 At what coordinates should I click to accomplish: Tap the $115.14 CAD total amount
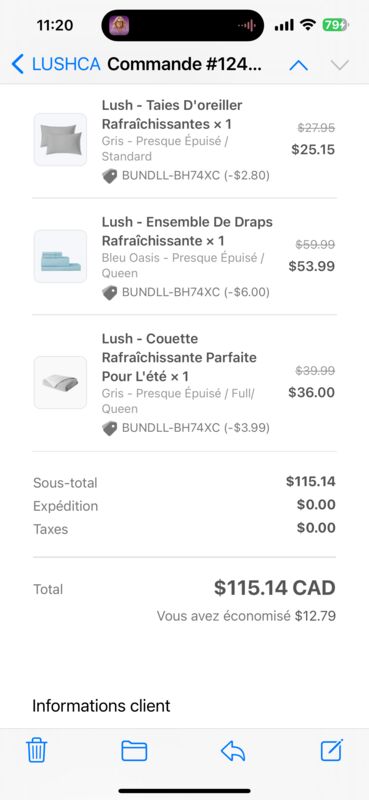point(275,588)
